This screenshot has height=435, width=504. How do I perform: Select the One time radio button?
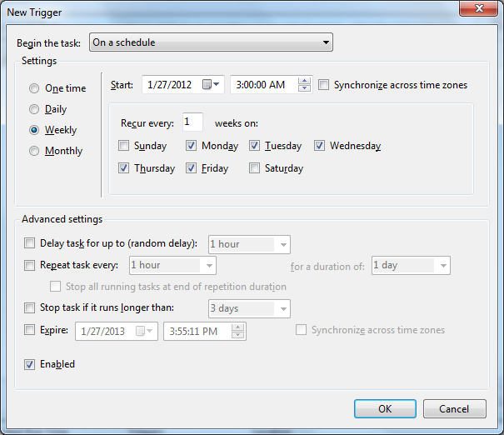click(34, 88)
